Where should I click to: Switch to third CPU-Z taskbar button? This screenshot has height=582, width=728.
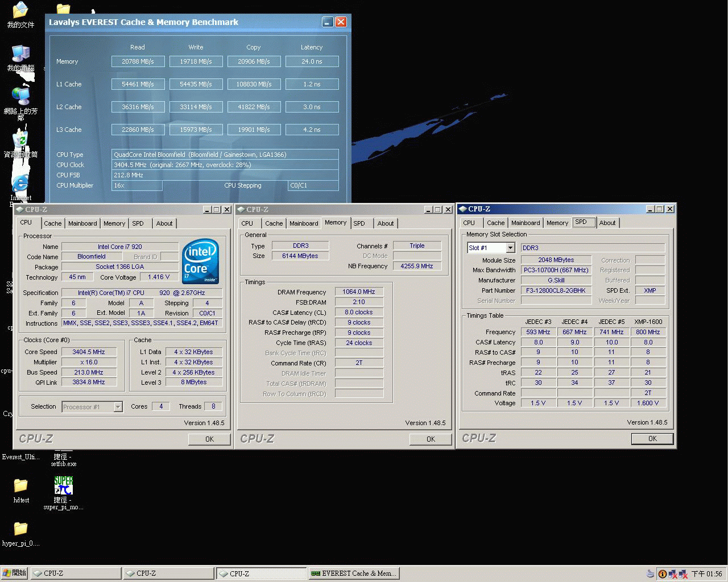coord(262,573)
